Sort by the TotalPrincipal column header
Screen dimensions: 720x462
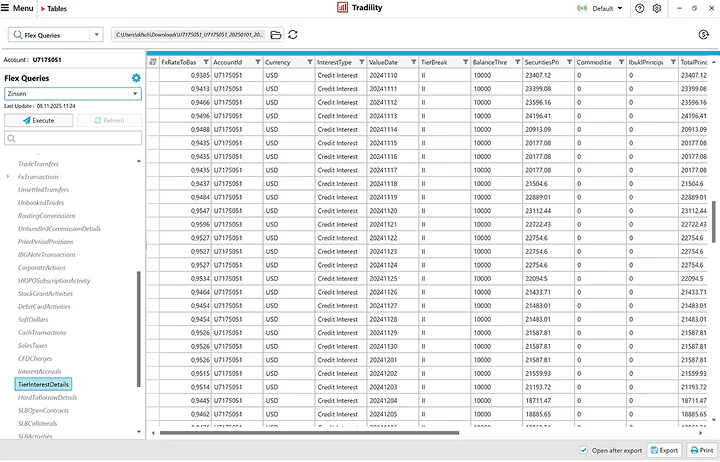click(x=693, y=62)
